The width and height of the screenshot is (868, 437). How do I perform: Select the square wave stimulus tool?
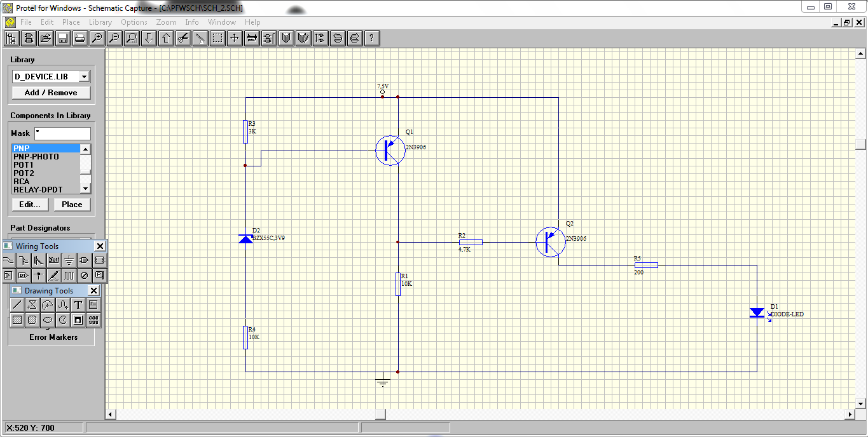(x=69, y=275)
